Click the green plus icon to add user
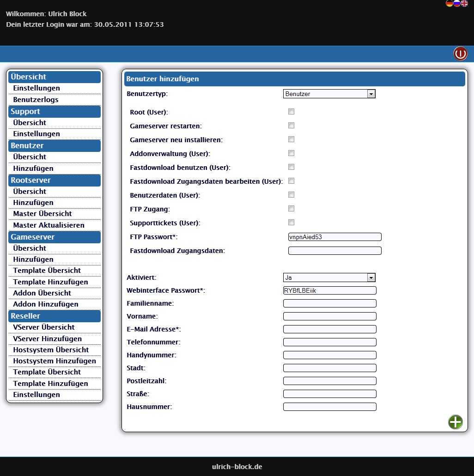 coord(455,422)
